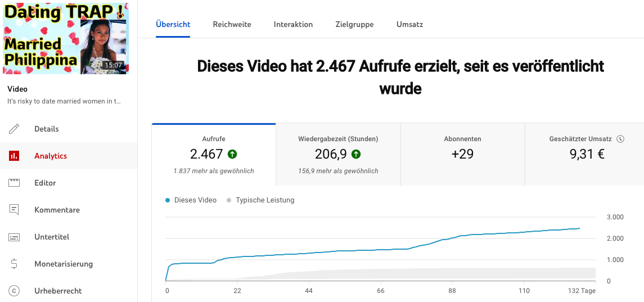Click the green up arrow next to 2.467

(232, 154)
